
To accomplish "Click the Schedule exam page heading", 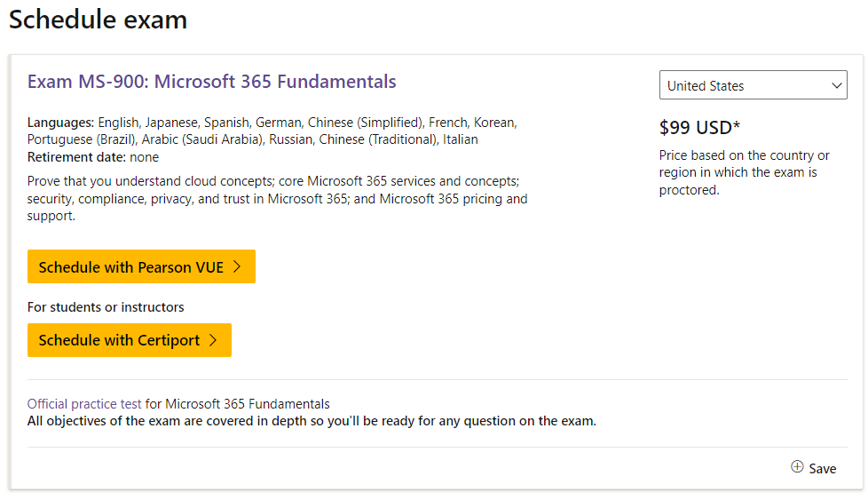I will point(98,20).
